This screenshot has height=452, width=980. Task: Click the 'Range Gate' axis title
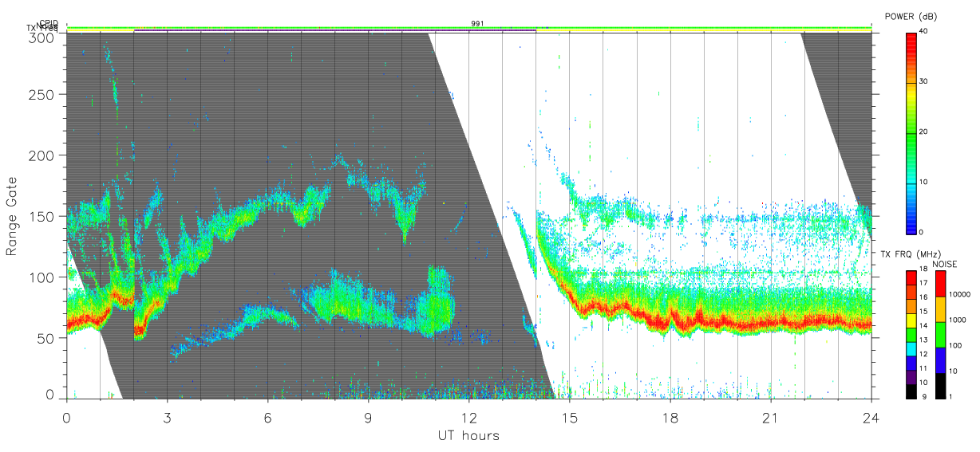click(x=12, y=217)
